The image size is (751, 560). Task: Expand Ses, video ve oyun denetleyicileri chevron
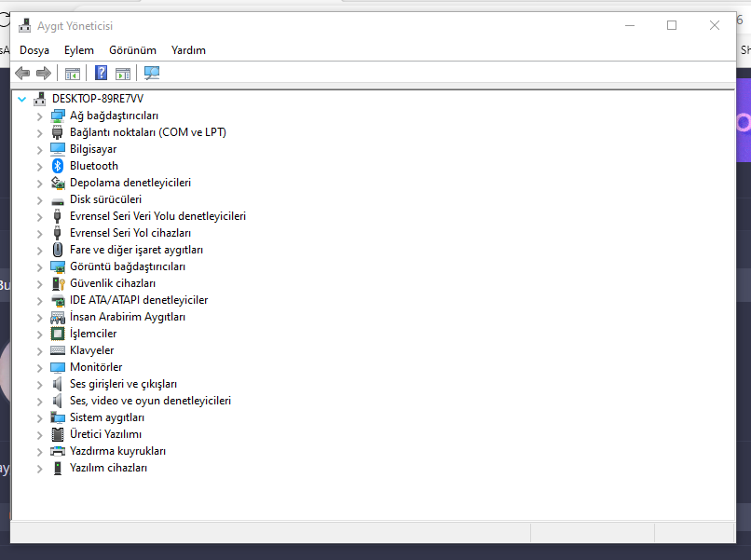[x=39, y=402]
